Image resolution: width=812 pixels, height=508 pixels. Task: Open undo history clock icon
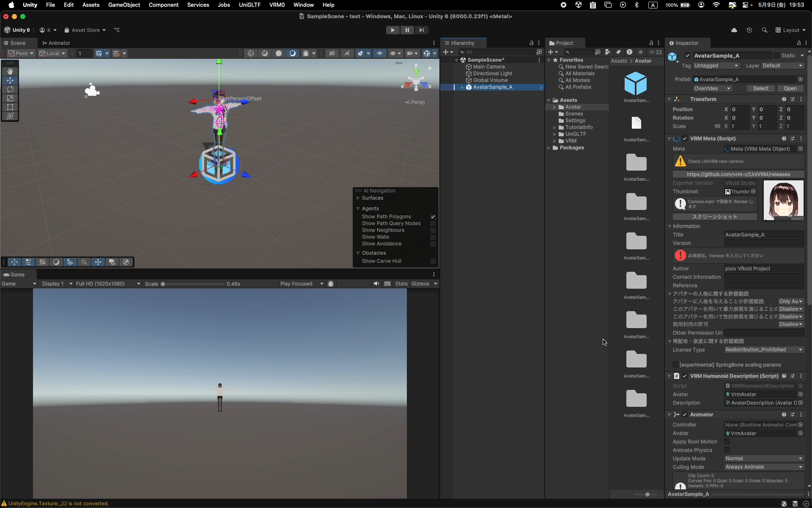(749, 30)
